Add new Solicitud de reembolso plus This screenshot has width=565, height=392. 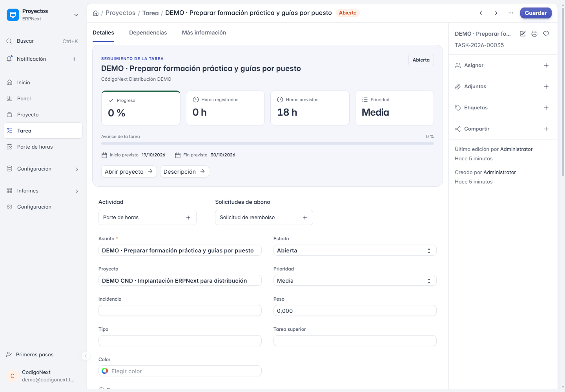coord(305,218)
